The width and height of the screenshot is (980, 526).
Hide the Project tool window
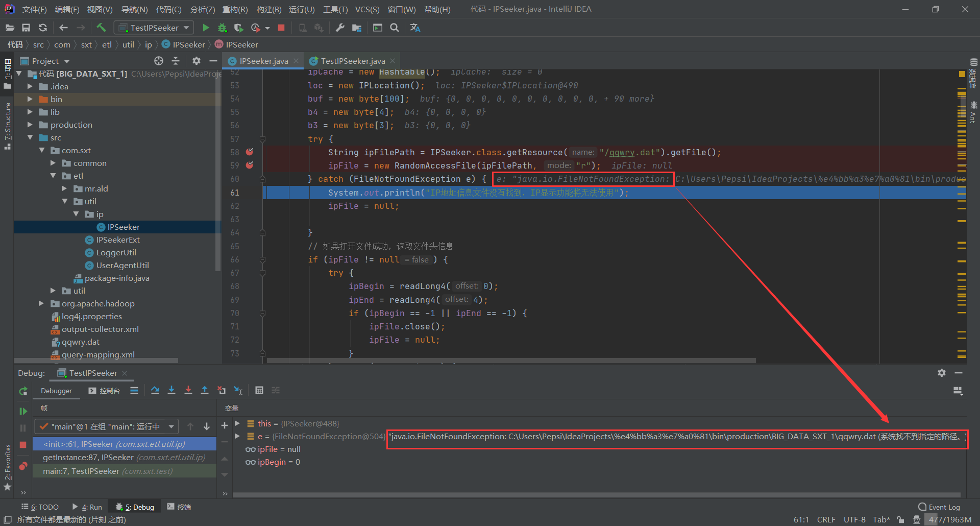pyautogui.click(x=213, y=61)
